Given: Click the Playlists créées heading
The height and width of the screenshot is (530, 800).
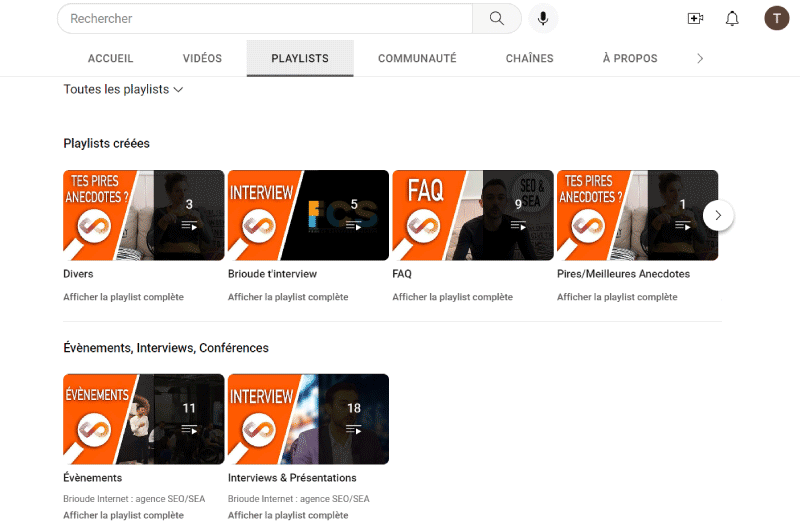Looking at the screenshot, I should click(x=107, y=143).
